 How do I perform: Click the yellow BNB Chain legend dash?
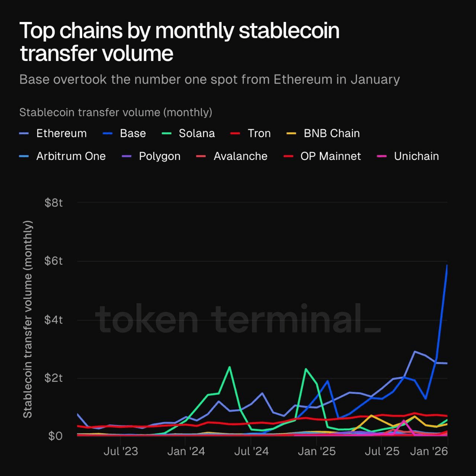pos(292,134)
